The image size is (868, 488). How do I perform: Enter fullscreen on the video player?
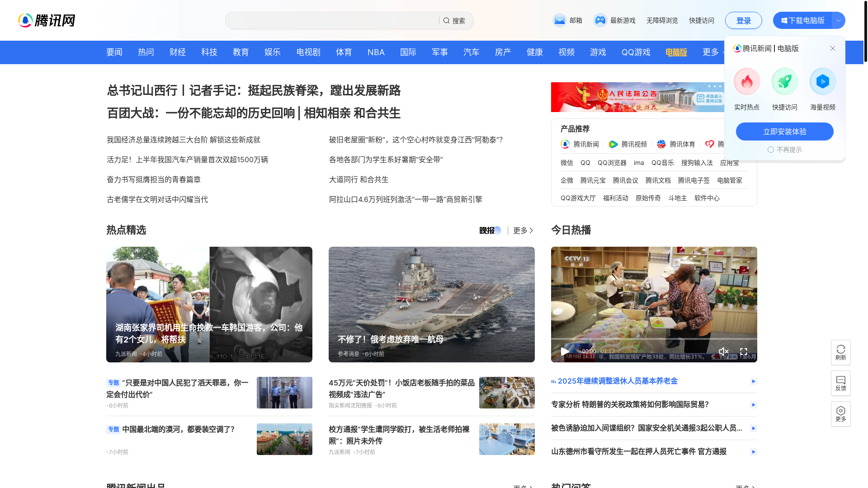(x=744, y=351)
